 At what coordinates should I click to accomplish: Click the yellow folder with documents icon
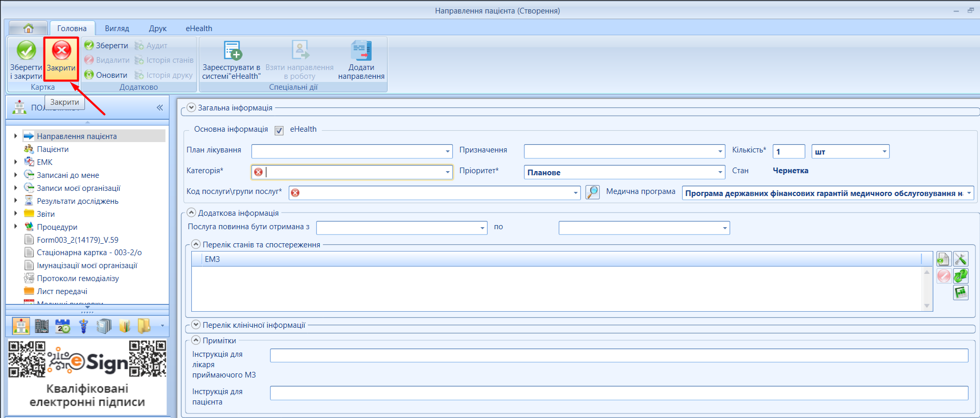click(124, 326)
